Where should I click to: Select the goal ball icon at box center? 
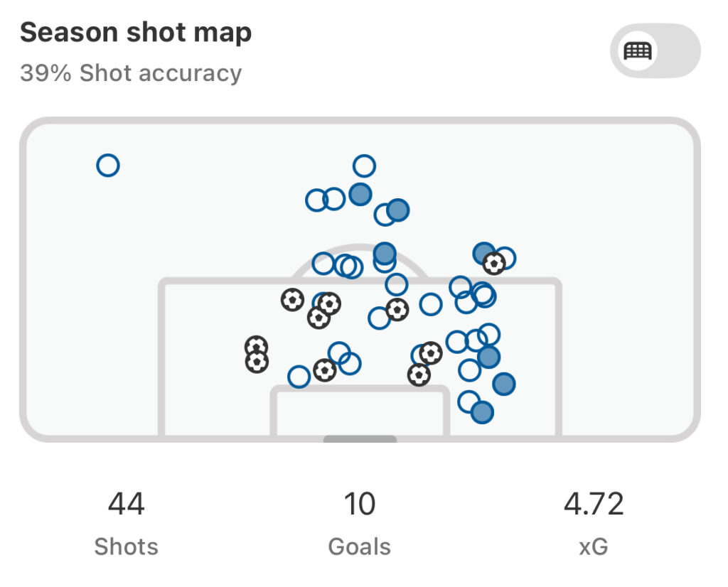[x=397, y=310]
